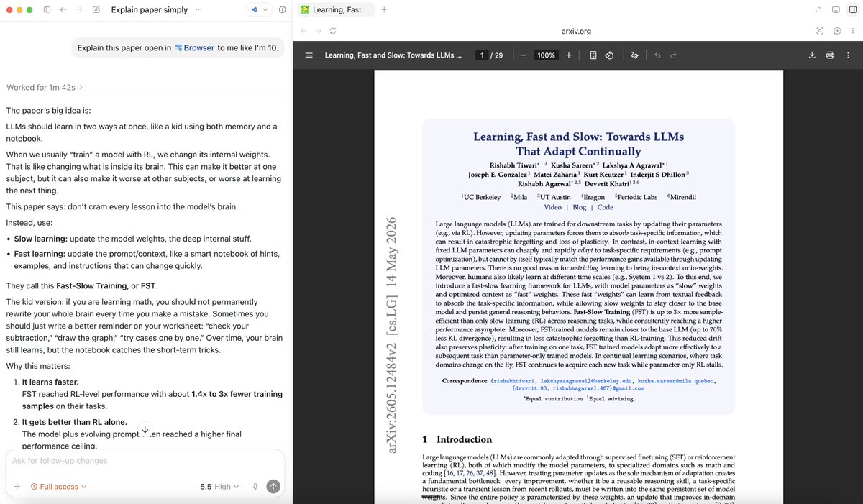Click the PDF redo arrow
This screenshot has width=863, height=504.
[674, 55]
